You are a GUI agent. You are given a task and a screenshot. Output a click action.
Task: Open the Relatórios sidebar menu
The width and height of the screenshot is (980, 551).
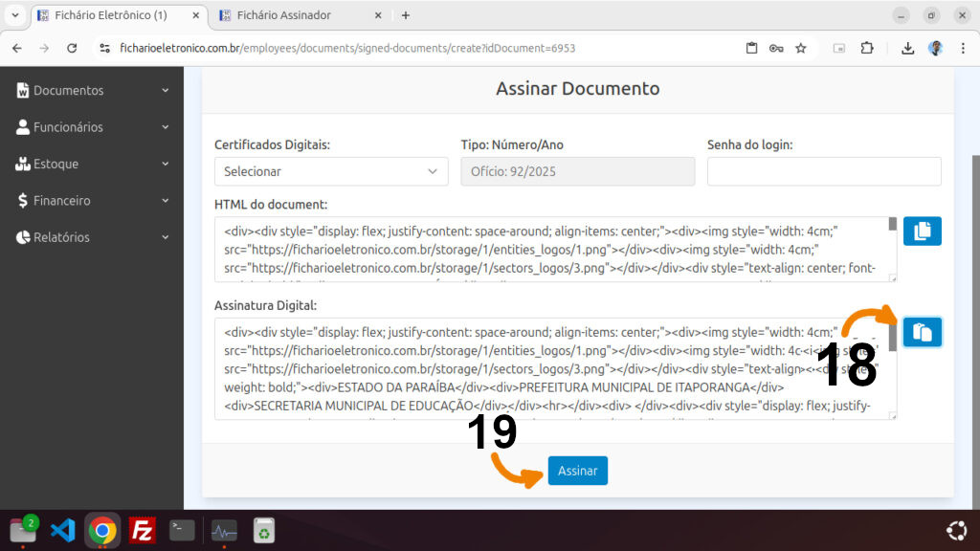tap(92, 237)
